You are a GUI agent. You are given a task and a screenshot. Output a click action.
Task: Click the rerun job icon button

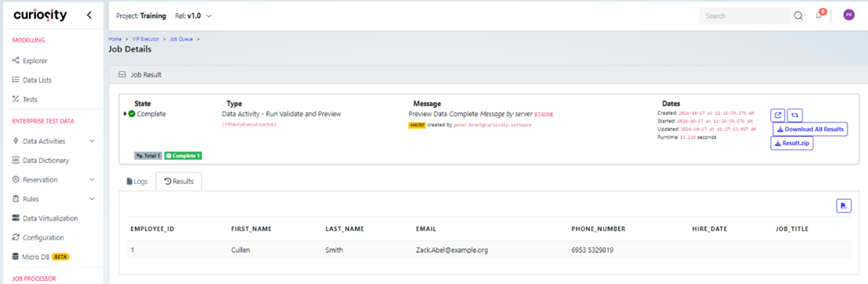point(795,116)
